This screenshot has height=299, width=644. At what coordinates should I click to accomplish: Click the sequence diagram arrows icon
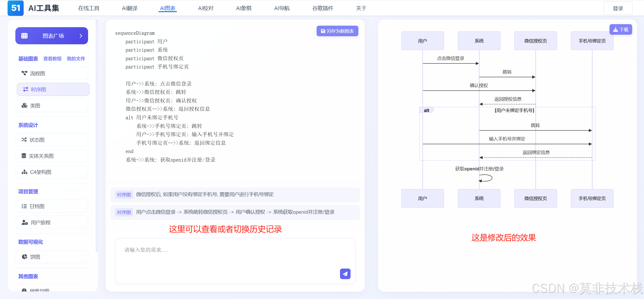25,89
